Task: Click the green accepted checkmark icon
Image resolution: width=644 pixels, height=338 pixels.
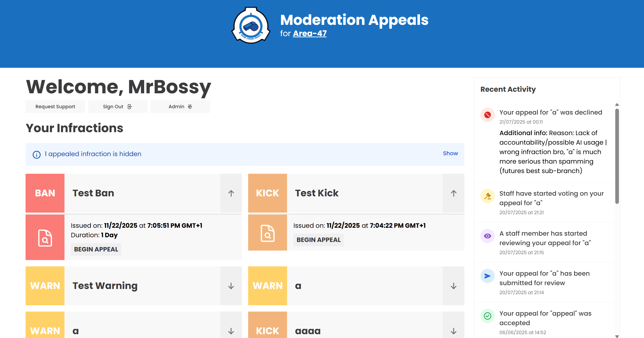Action: pyautogui.click(x=487, y=316)
